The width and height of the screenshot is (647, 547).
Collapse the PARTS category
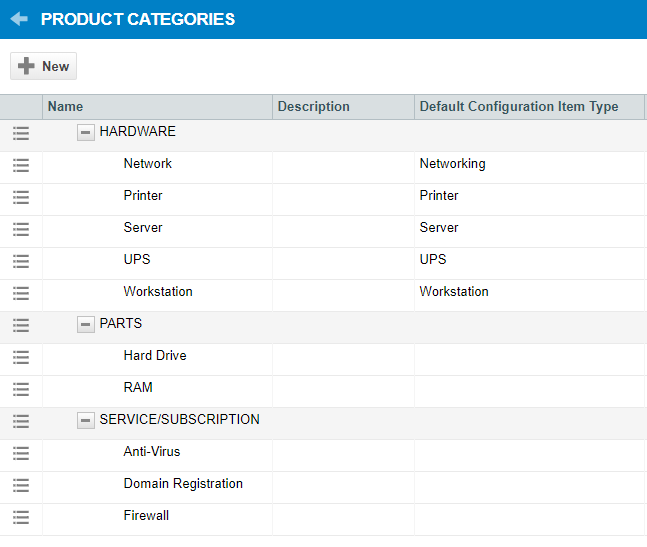pos(86,324)
